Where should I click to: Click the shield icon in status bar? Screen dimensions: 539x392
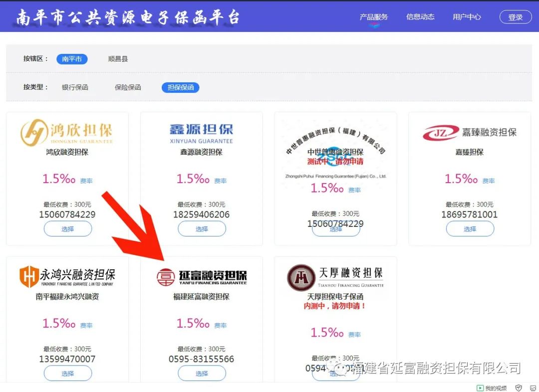tap(519, 388)
